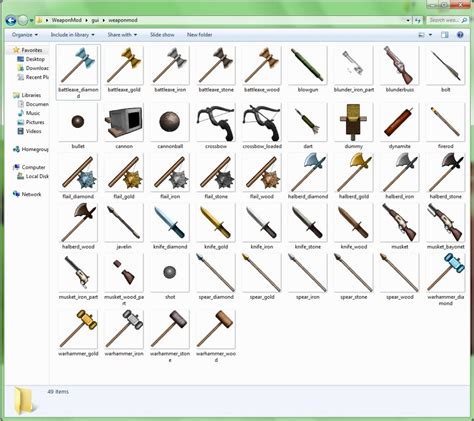
Task: Select the knife_stone image file
Action: tap(308, 226)
